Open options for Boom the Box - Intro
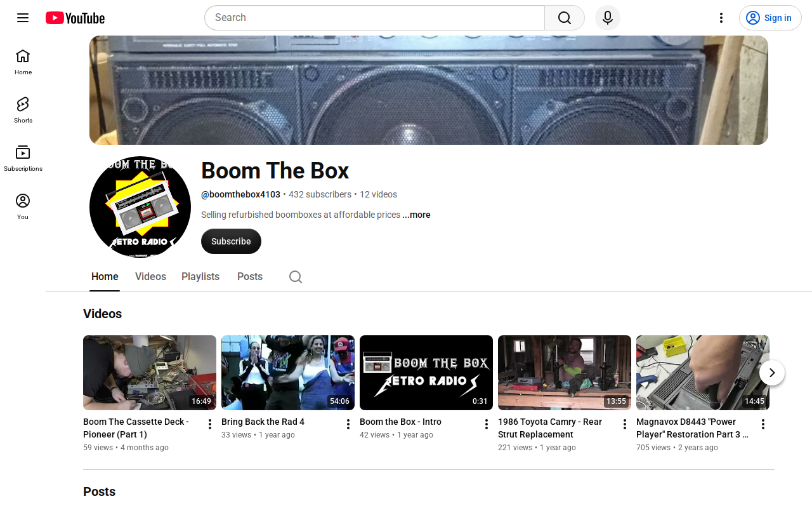The image size is (812, 508). point(487,424)
